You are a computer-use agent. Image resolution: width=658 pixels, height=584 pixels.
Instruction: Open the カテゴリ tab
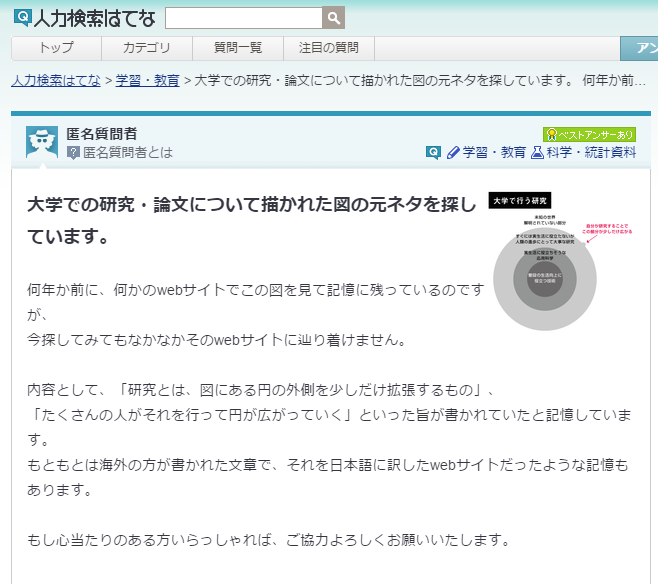[147, 48]
